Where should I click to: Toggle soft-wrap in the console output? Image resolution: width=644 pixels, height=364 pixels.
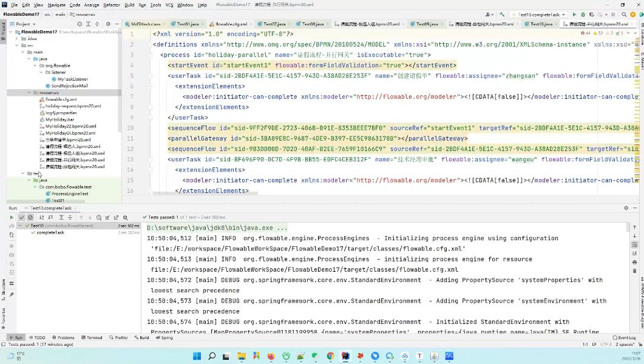click(x=634, y=244)
